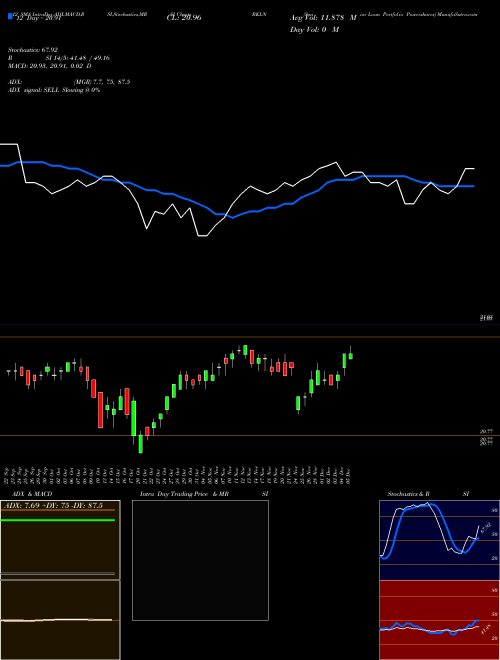
Task: Click the 'Intra Day Trading Price & MR SI' title
Action: [x=204, y=494]
